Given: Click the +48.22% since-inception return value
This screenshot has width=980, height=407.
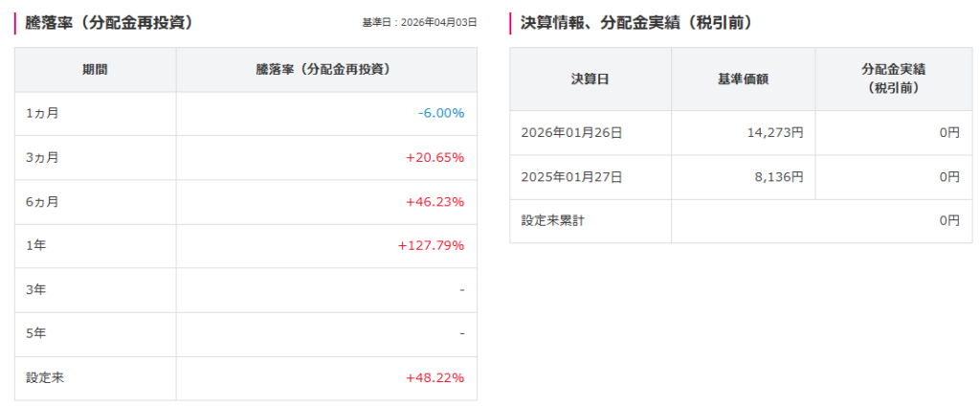Looking at the screenshot, I should [435, 377].
